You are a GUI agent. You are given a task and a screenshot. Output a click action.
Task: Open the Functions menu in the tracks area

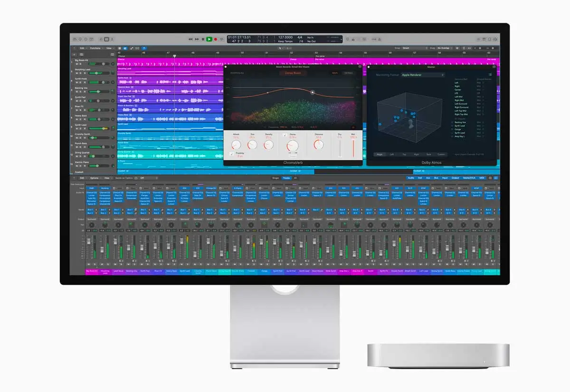click(x=96, y=48)
